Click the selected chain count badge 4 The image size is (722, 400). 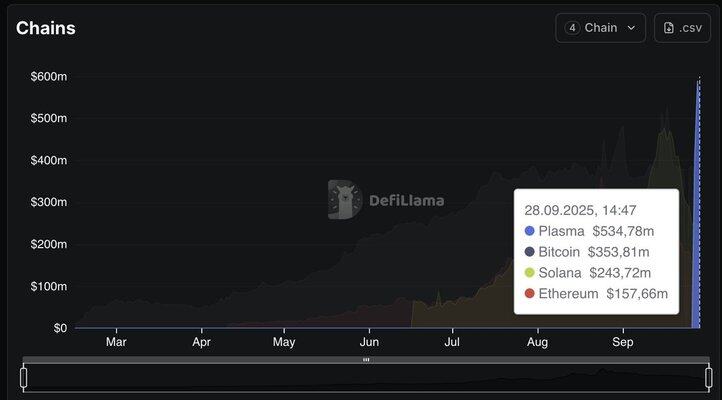pyautogui.click(x=572, y=28)
